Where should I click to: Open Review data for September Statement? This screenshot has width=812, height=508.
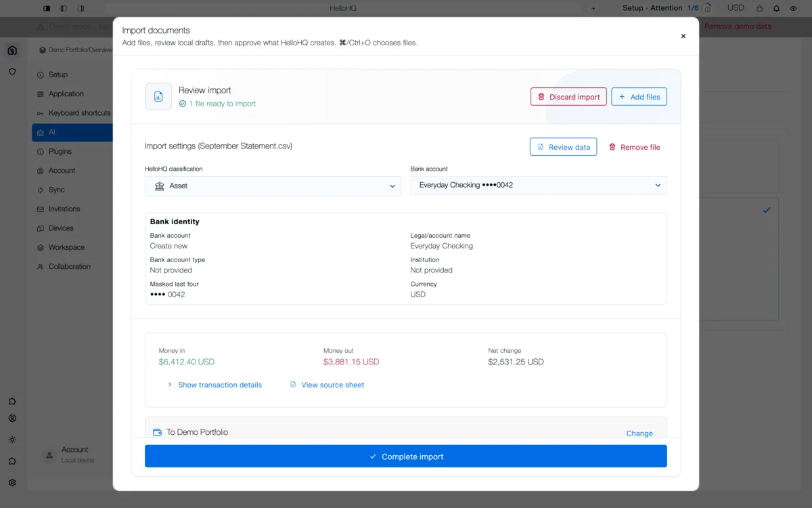[x=563, y=147]
